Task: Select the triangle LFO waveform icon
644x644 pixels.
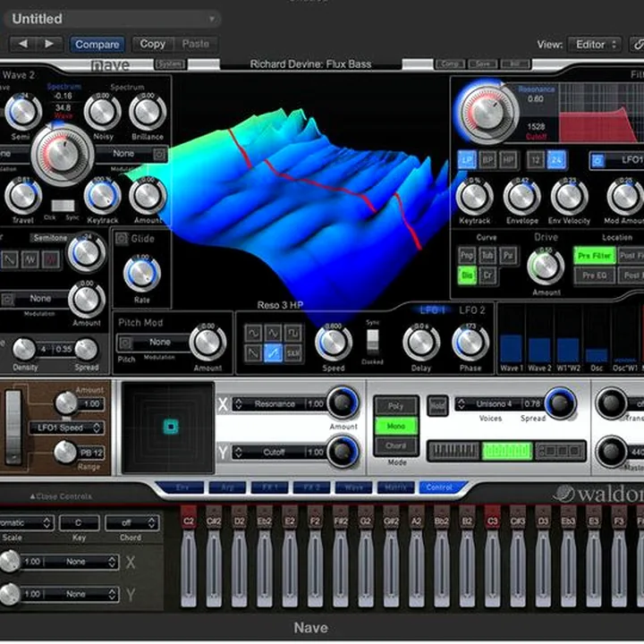Action: tap(273, 333)
